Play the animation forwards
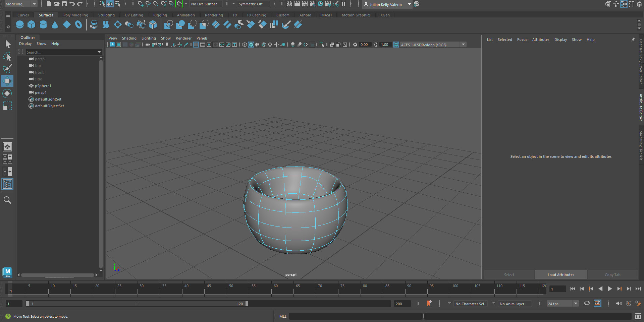The width and height of the screenshot is (644, 322). click(610, 288)
